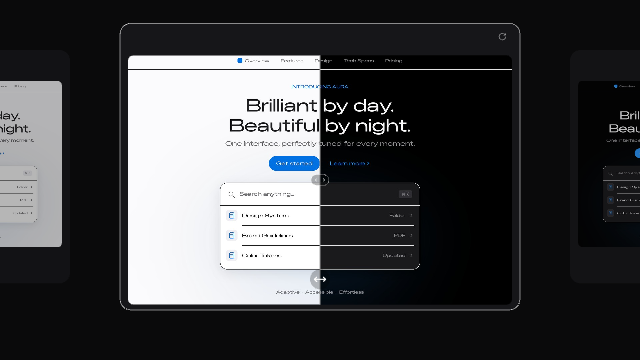Click the blue logo icon in the navbar
The image size is (640, 360).
[x=240, y=60]
